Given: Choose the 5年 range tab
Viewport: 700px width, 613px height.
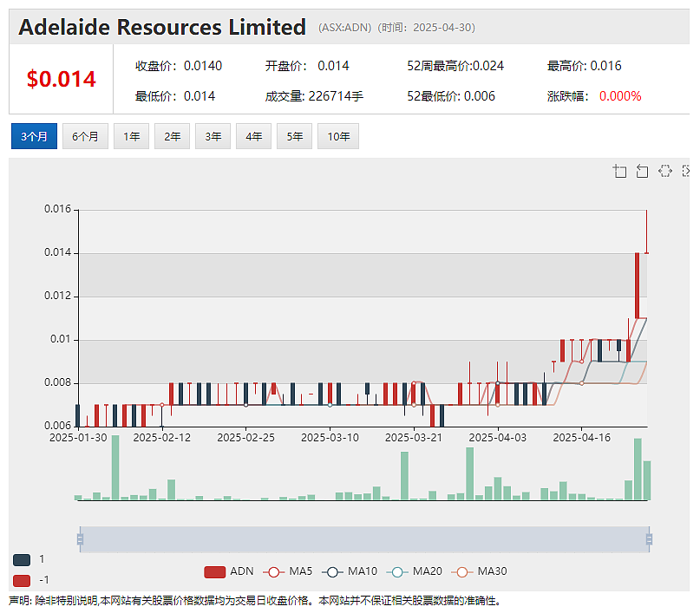Looking at the screenshot, I should 294,136.
